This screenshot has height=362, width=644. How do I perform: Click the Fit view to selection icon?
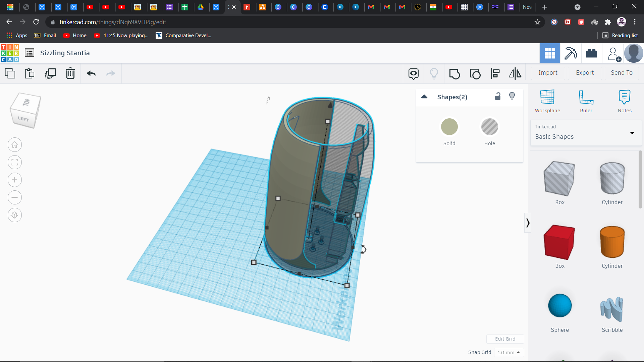point(14,162)
